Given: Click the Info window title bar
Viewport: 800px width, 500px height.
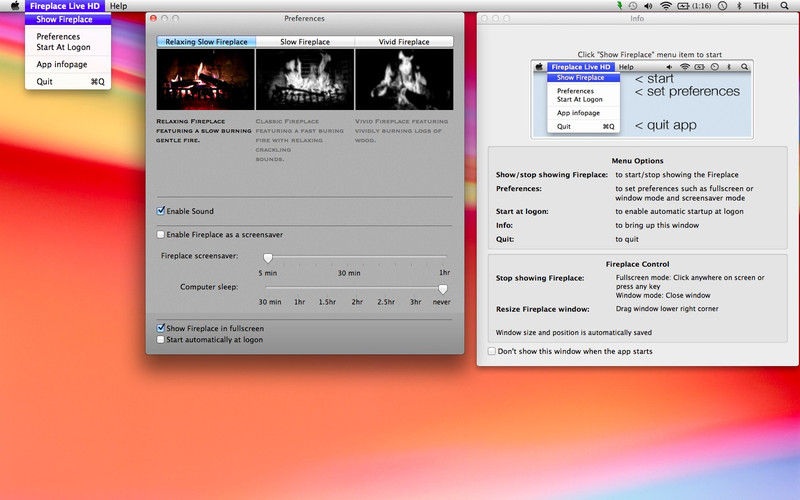Looking at the screenshot, I should (637, 18).
